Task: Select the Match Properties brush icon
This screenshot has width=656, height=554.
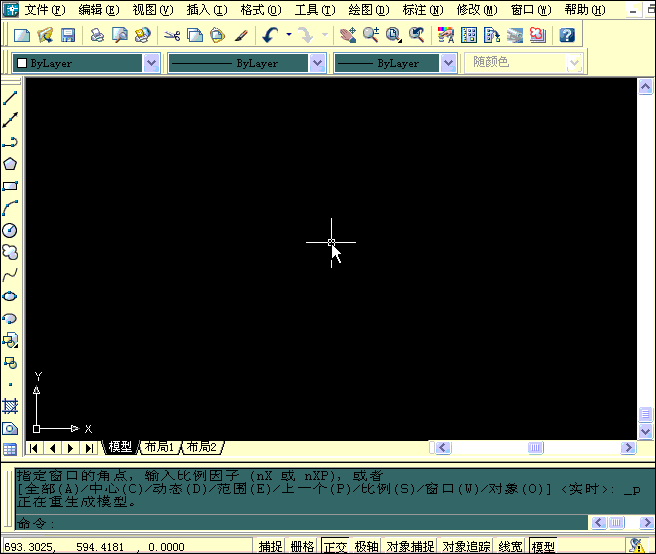Action: pos(241,35)
